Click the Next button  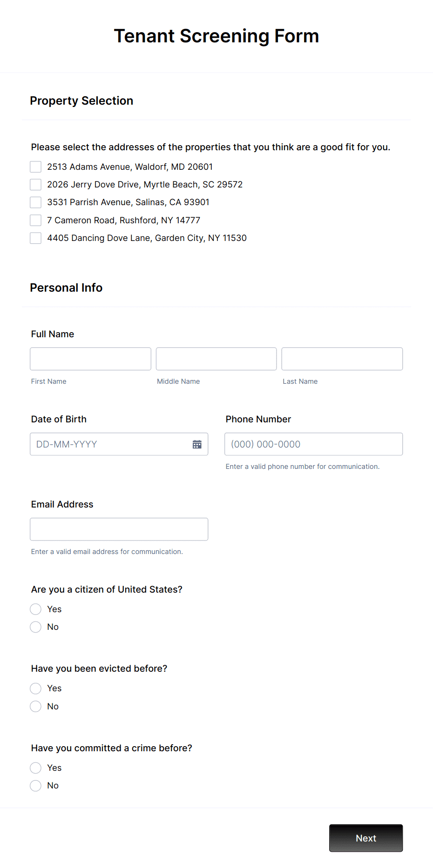(365, 838)
